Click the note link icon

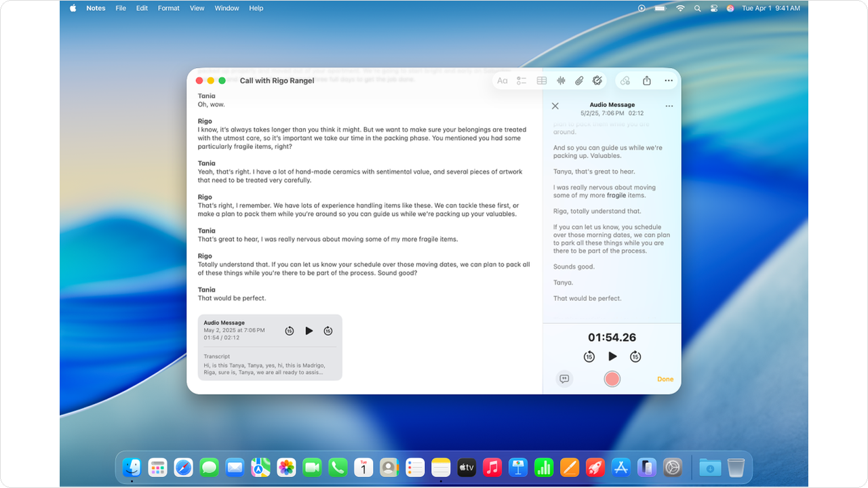coord(625,81)
